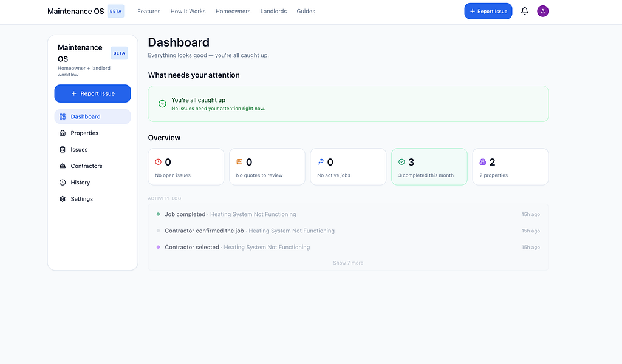This screenshot has height=364, width=622.
Task: Click the orange quotes message icon
Action: click(239, 161)
